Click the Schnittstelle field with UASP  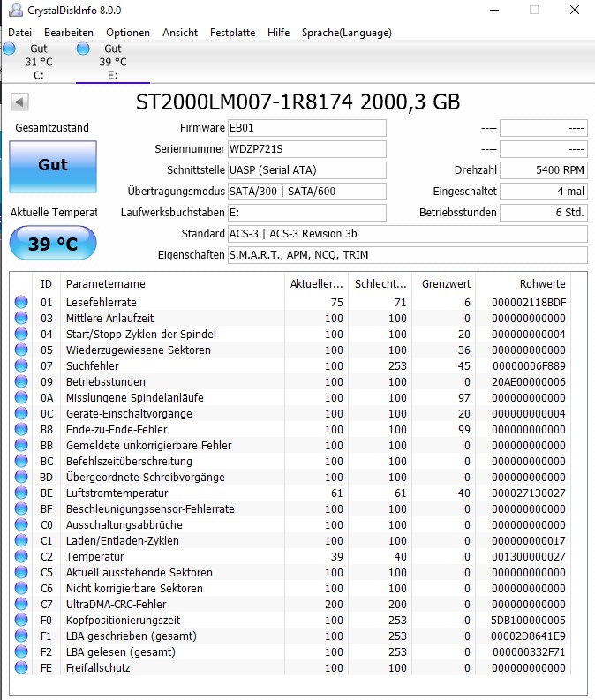306,170
